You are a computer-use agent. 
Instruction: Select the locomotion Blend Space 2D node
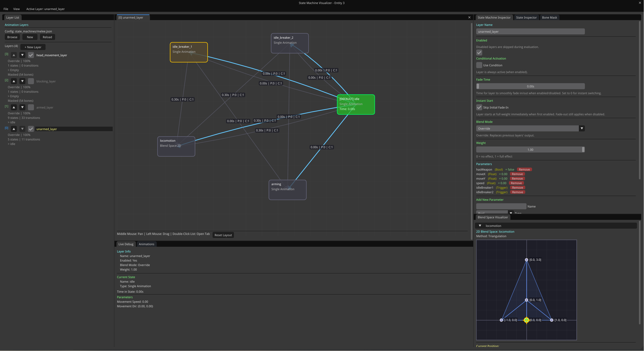[176, 146]
